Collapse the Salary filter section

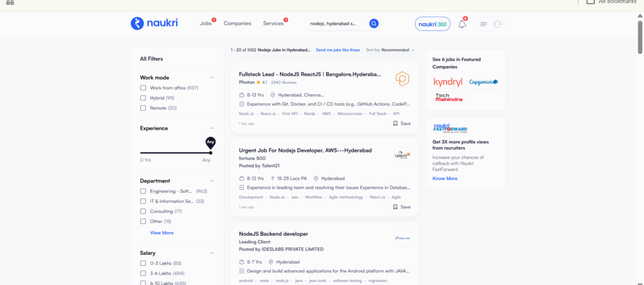pyautogui.click(x=211, y=253)
